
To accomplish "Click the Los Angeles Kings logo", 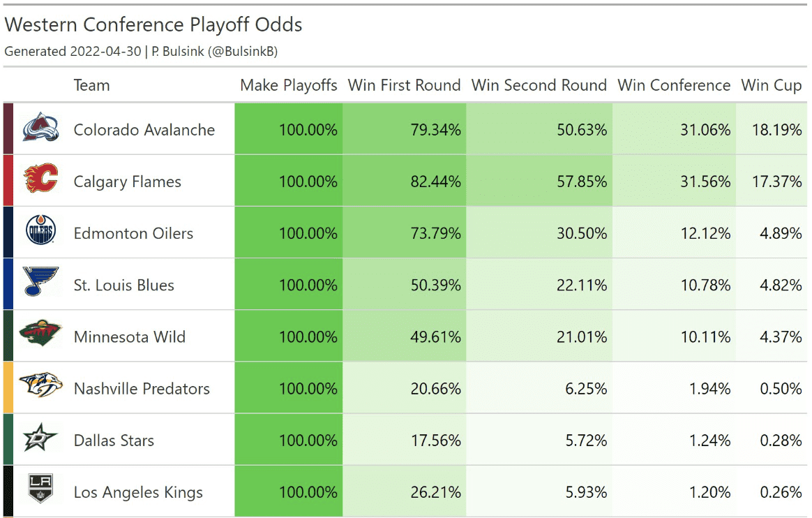I will (40, 490).
